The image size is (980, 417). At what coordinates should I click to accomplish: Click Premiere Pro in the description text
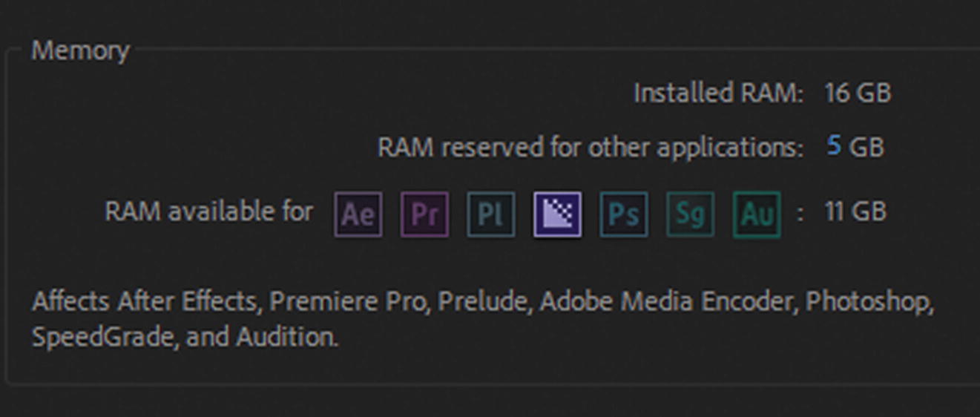346,302
